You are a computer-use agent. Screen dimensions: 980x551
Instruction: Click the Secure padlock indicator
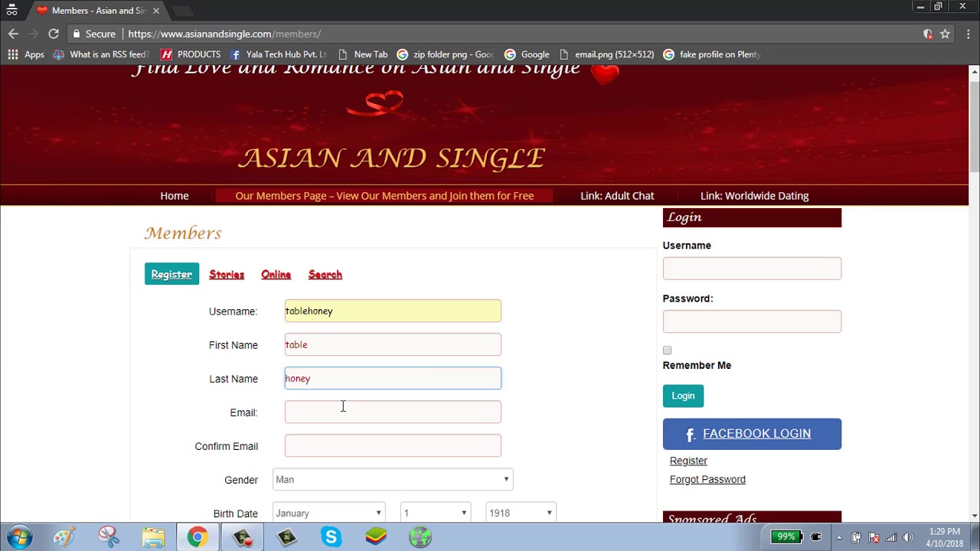[x=94, y=34]
